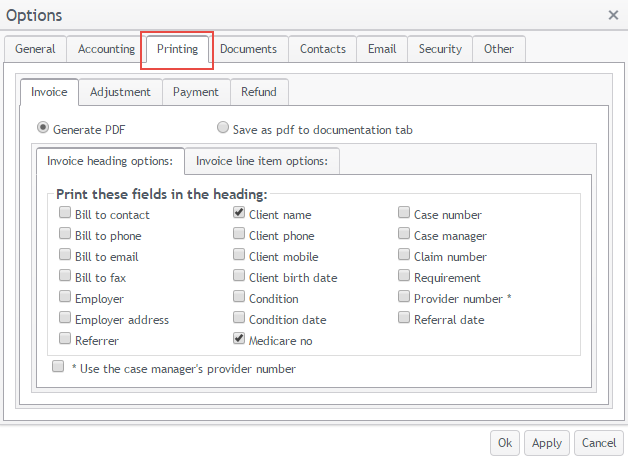Disable the Medicare no checkbox
This screenshot has height=458, width=628.
240,339
